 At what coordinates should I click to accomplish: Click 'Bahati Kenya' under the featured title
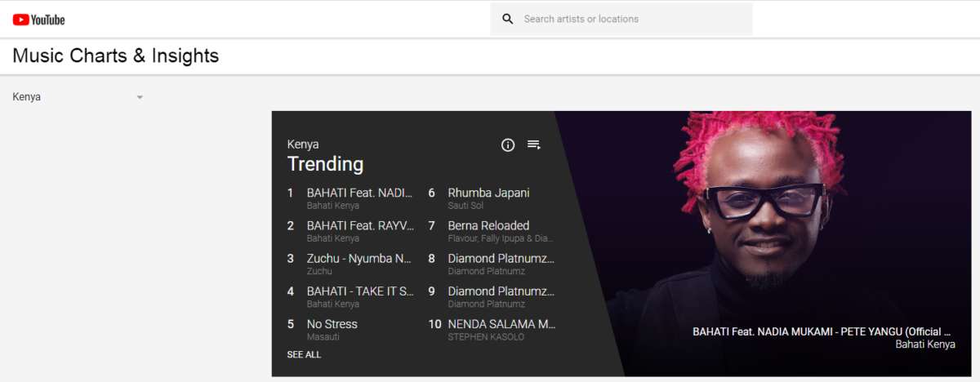pyautogui.click(x=925, y=344)
